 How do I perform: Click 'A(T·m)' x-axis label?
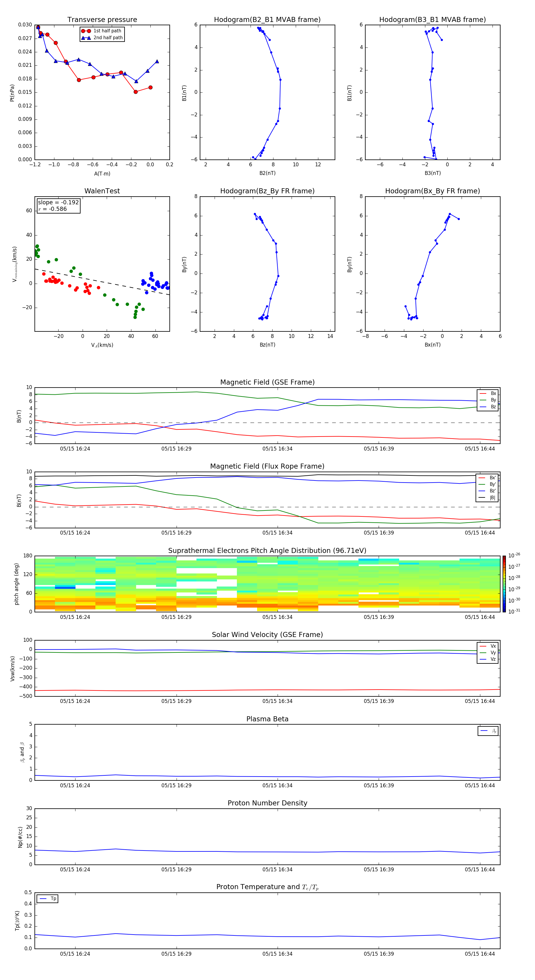[102, 174]
